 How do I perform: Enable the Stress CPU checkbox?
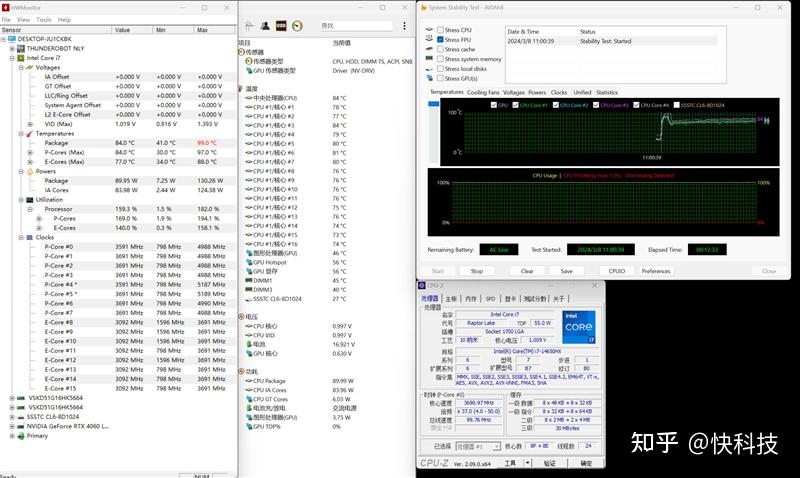(x=440, y=30)
